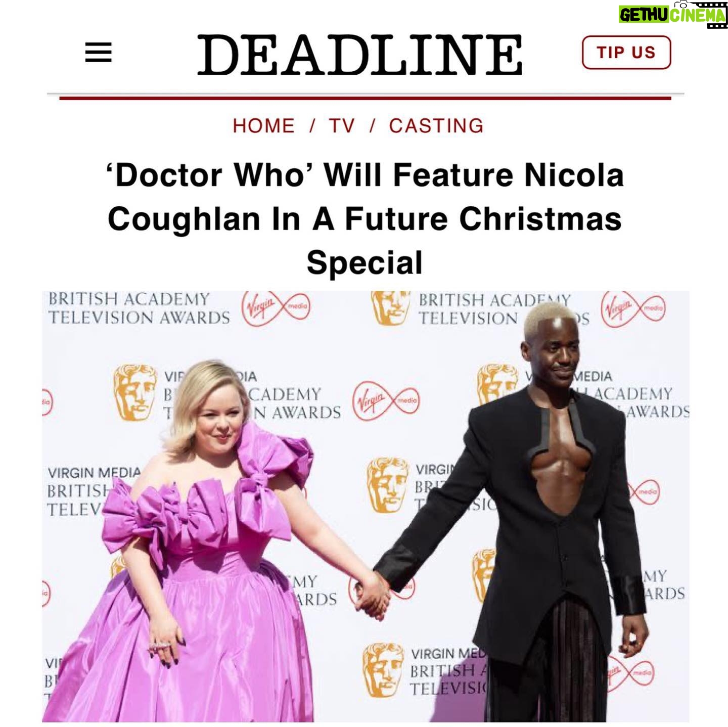The width and height of the screenshot is (728, 727).
Task: Open the CASTING breadcrumb category
Action: (x=436, y=126)
